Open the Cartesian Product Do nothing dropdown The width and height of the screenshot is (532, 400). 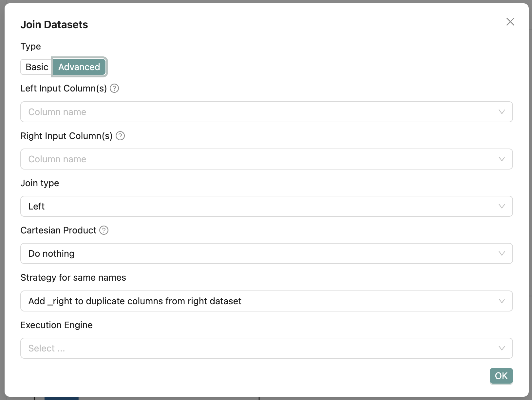pyautogui.click(x=256, y=253)
